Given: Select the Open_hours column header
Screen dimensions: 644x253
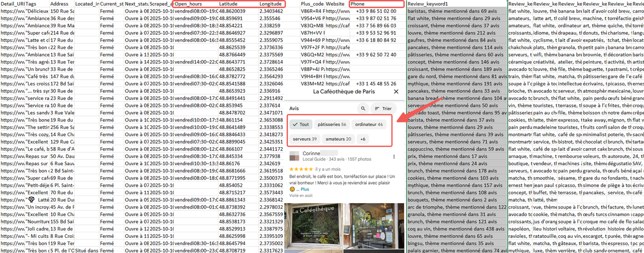Looking at the screenshot, I should click(195, 4).
